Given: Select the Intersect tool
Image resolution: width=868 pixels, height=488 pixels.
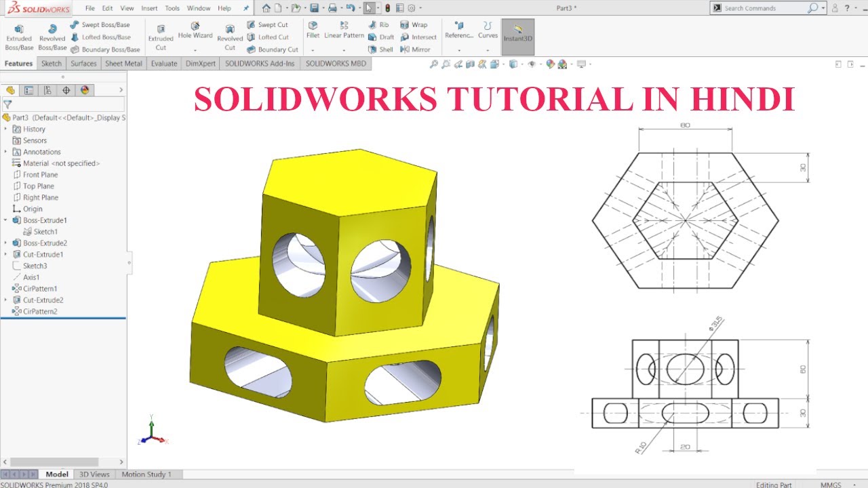Looking at the screenshot, I should [418, 37].
